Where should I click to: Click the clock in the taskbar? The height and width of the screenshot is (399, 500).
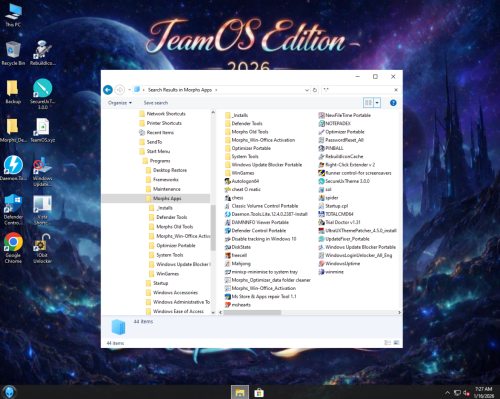point(484,392)
